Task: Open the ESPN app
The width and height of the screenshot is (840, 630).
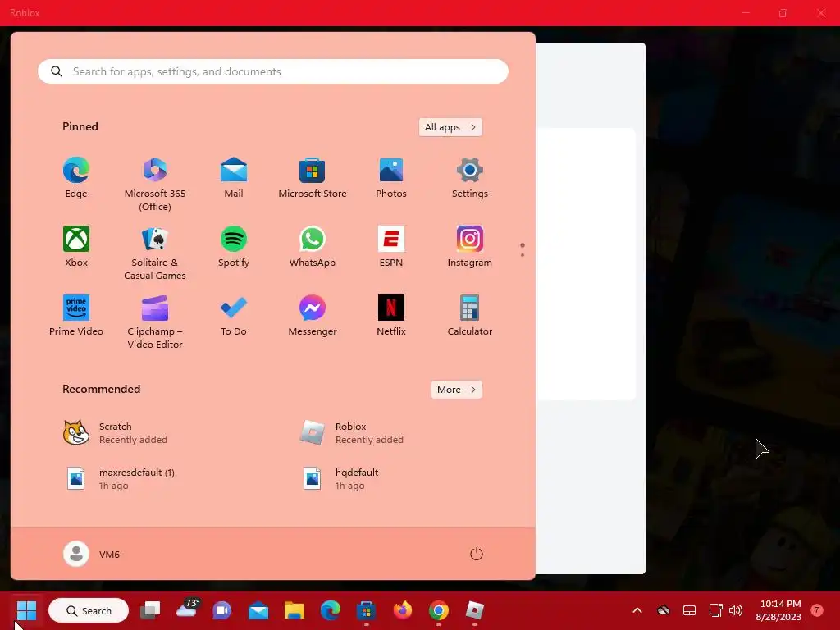Action: tap(391, 247)
